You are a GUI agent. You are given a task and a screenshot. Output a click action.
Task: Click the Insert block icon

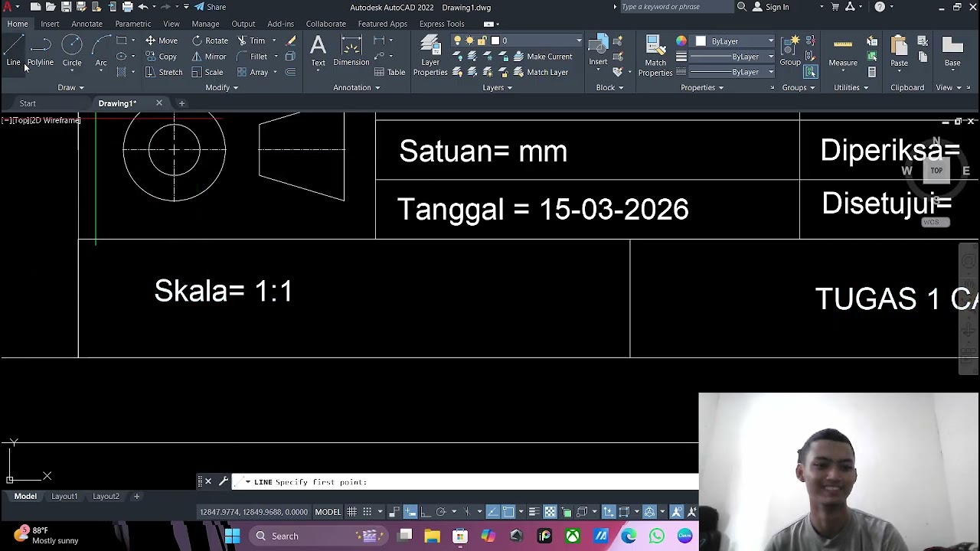(x=598, y=51)
